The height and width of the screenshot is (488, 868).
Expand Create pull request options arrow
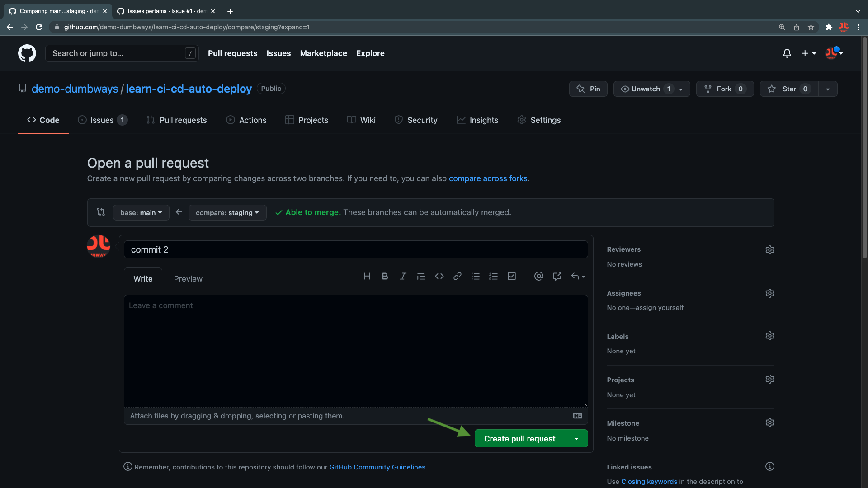pos(576,439)
